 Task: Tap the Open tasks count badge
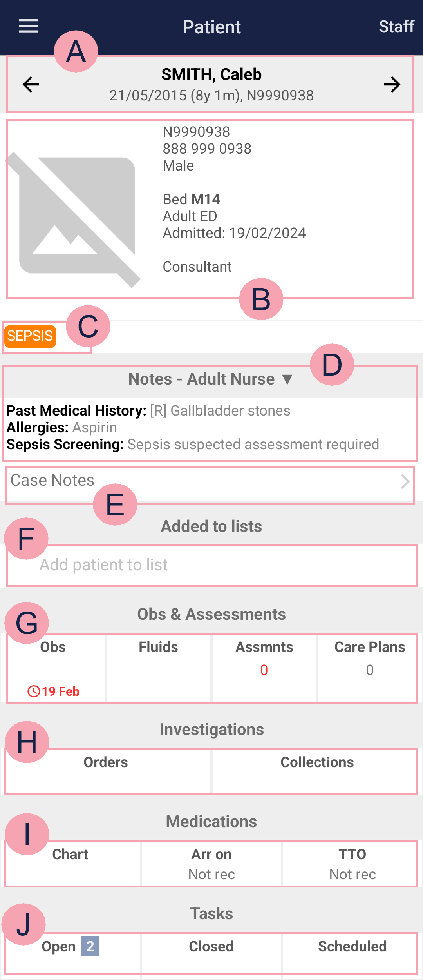(x=90, y=946)
